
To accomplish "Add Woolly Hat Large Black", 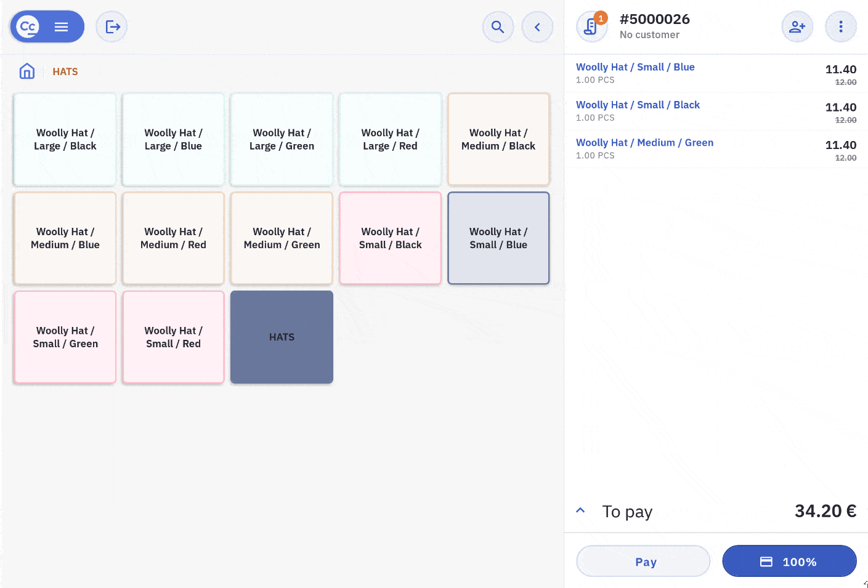I will [x=65, y=139].
